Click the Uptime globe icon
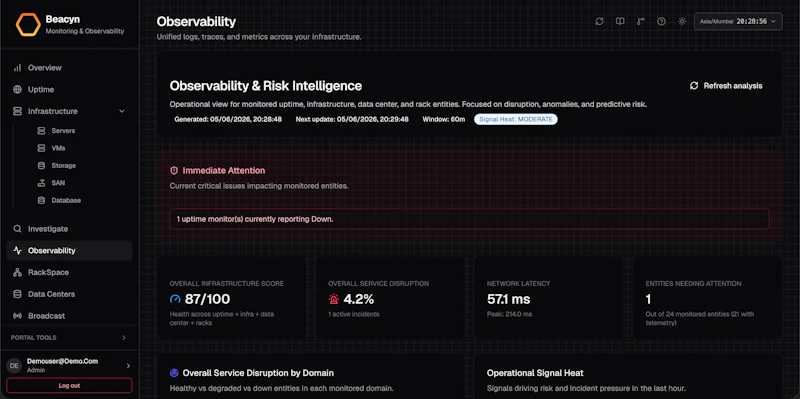The height and width of the screenshot is (399, 800). (17, 89)
